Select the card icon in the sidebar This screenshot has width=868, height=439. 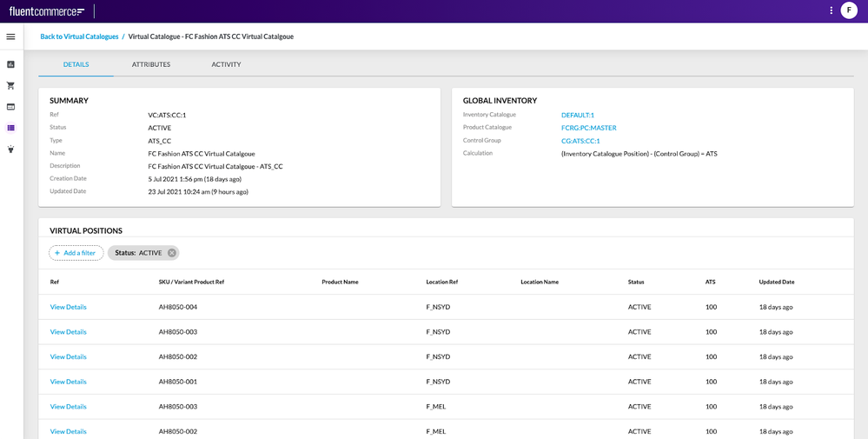pyautogui.click(x=10, y=106)
